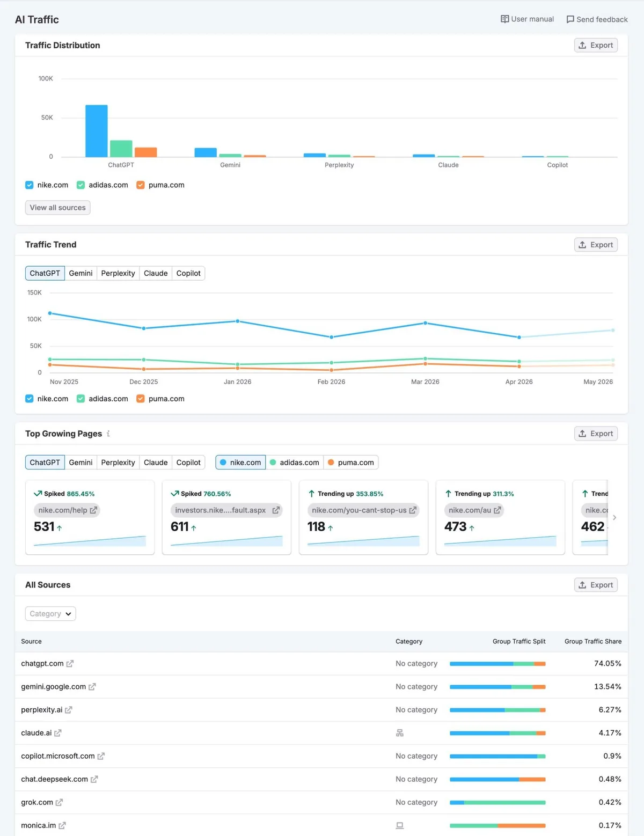The image size is (644, 836).
Task: Open the nike.com/au page external link icon
Action: pos(497,510)
